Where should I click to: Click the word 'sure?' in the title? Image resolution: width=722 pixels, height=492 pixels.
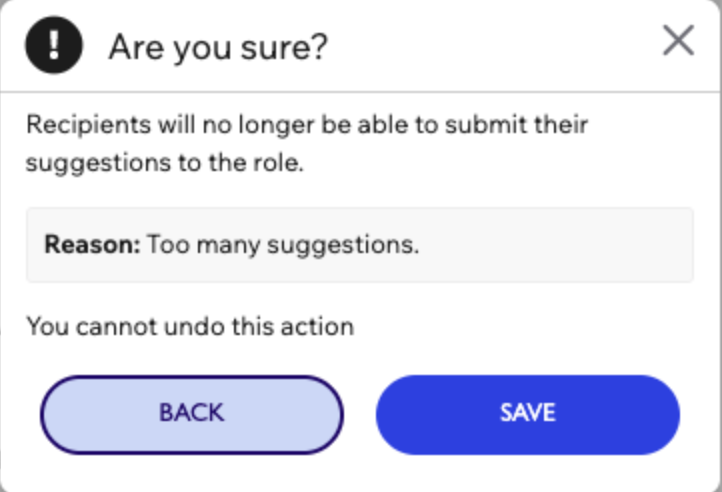tap(284, 47)
